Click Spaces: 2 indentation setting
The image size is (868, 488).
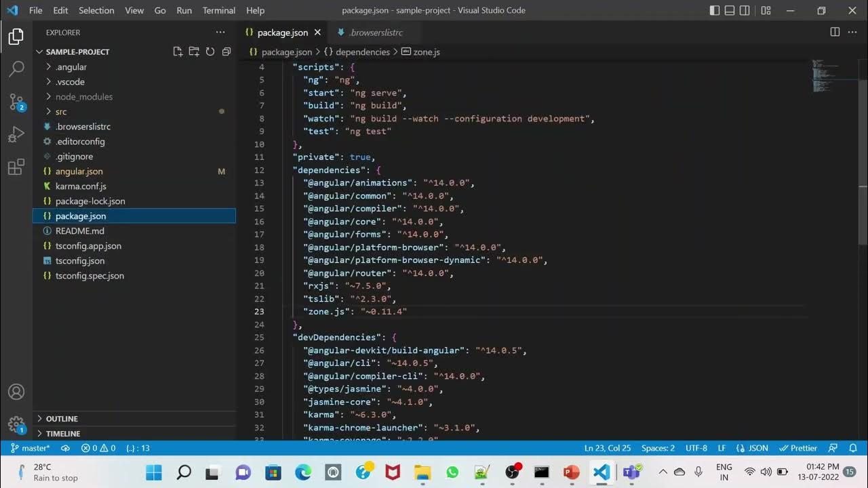(x=658, y=448)
